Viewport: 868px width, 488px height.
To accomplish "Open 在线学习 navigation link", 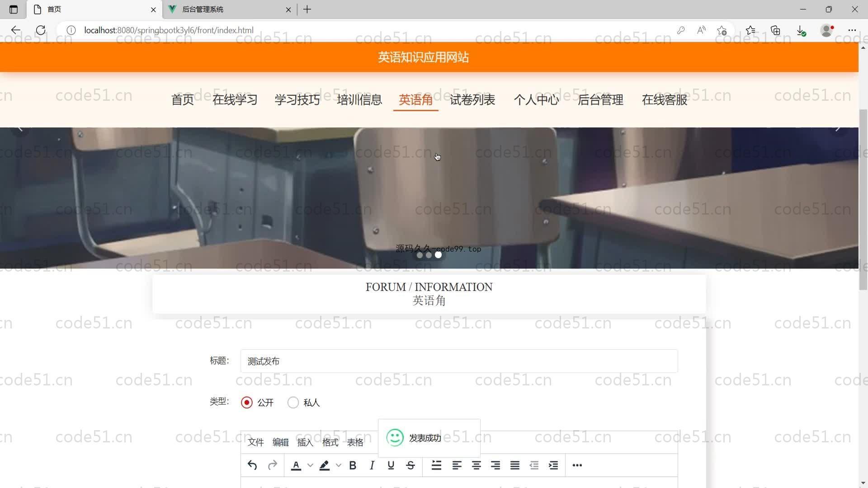I will (235, 100).
